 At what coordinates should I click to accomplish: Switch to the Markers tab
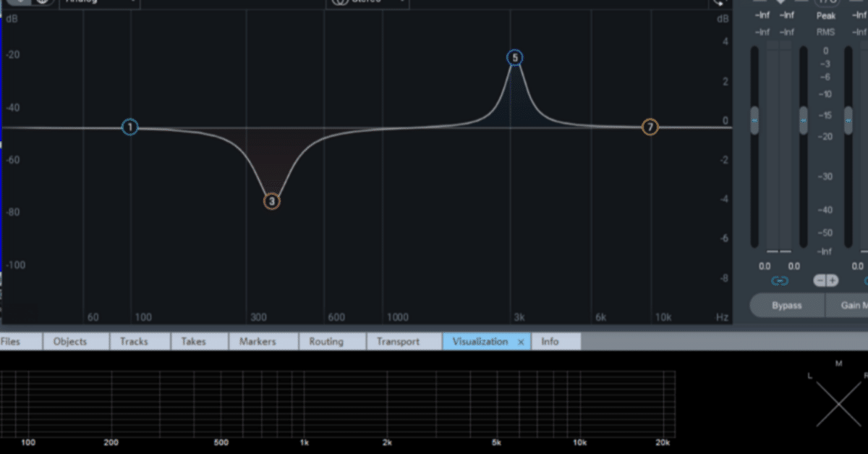click(258, 342)
